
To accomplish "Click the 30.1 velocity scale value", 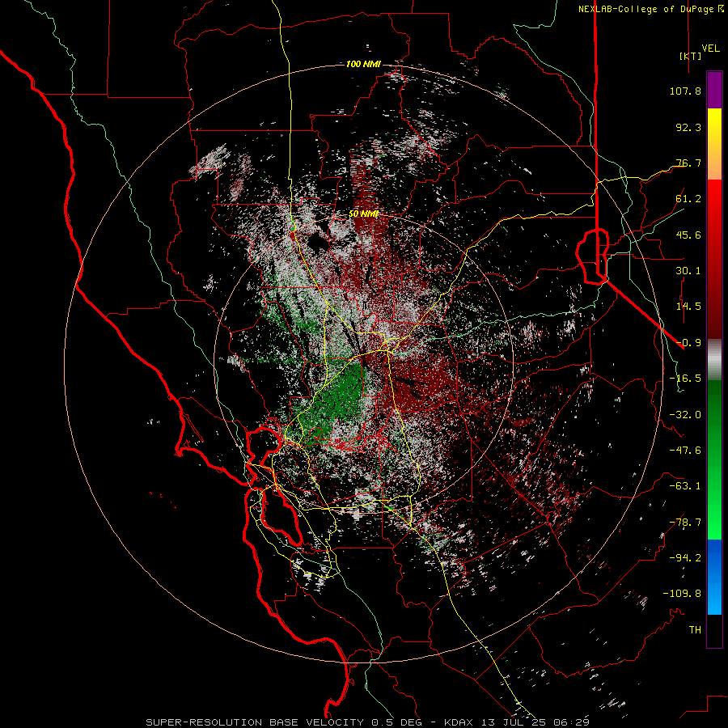I will pos(688,271).
